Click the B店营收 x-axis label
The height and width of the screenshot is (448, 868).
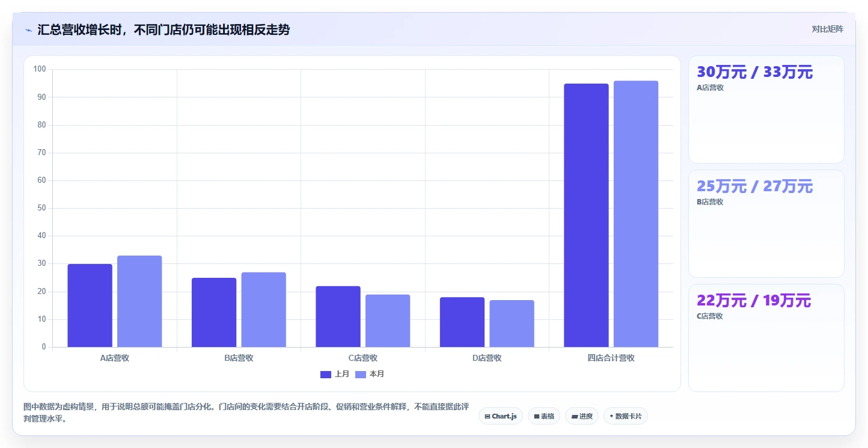[239, 358]
